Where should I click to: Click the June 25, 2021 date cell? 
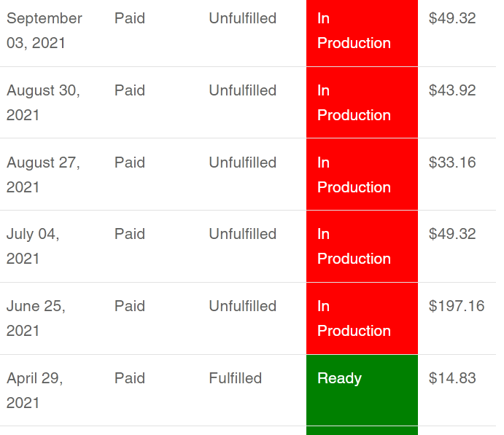click(x=36, y=318)
